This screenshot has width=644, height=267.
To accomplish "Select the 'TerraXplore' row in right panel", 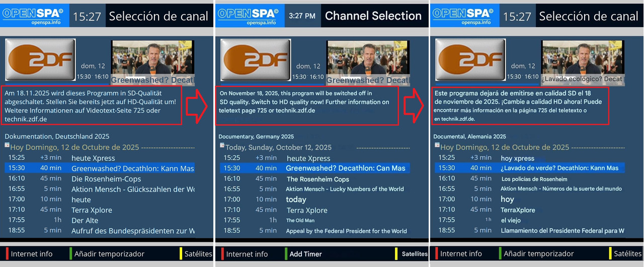I will coord(530,210).
